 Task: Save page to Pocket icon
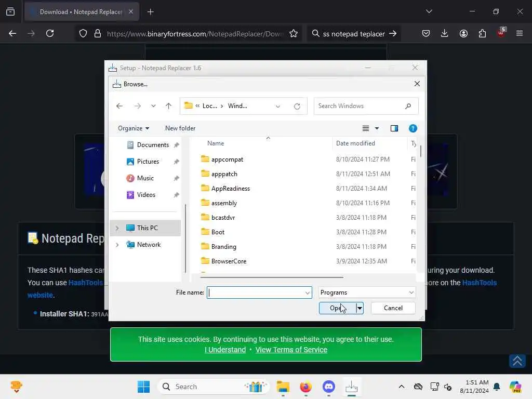pyautogui.click(x=426, y=33)
